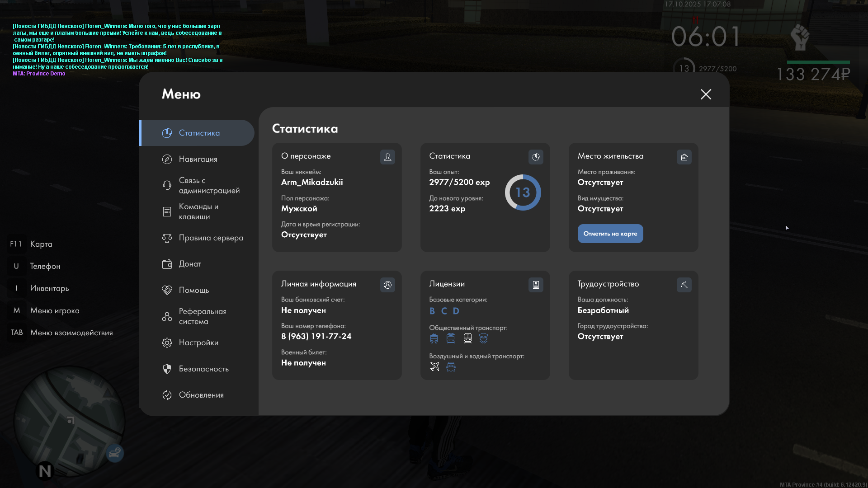Click the car icon beside the minimap

[x=115, y=453]
